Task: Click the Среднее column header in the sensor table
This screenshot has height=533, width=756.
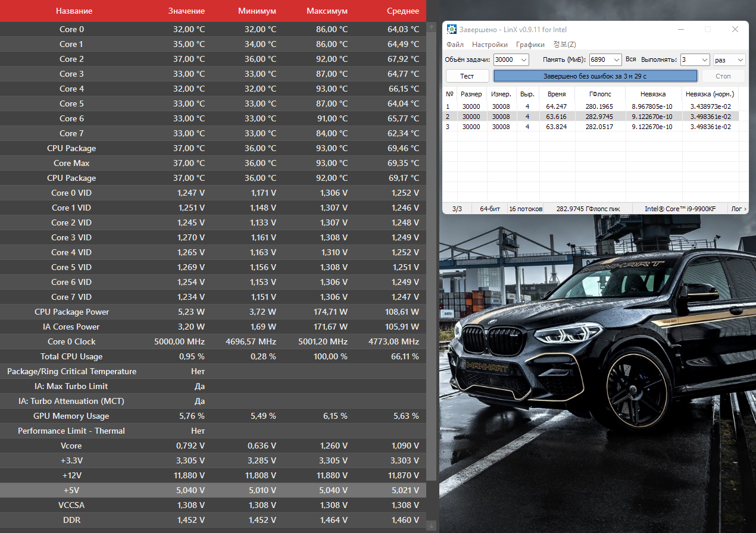Action: (x=403, y=11)
